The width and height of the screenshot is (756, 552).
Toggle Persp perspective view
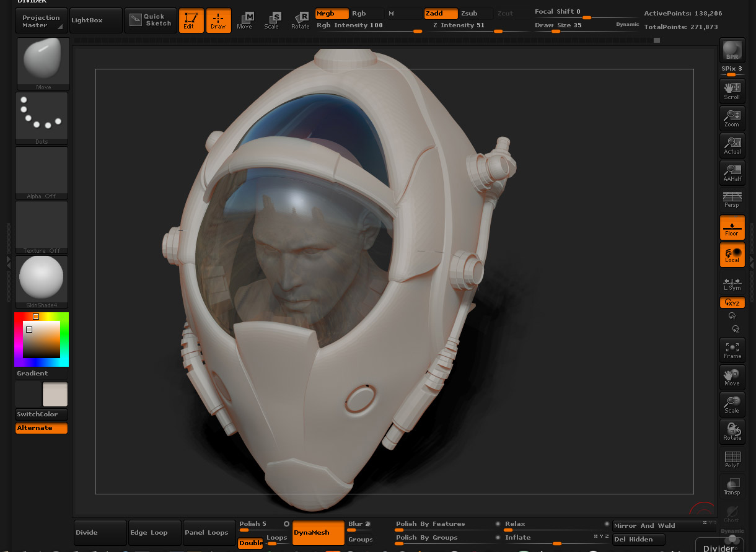tap(732, 199)
